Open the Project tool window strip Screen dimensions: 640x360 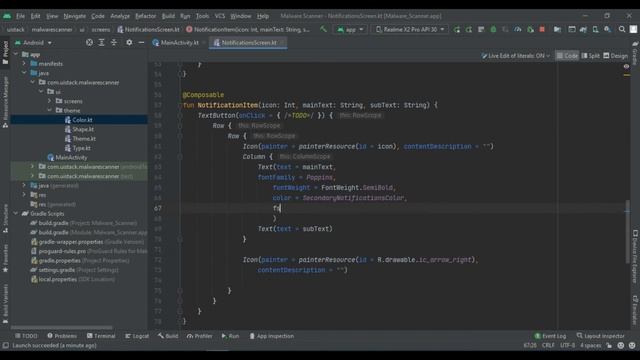click(x=5, y=52)
